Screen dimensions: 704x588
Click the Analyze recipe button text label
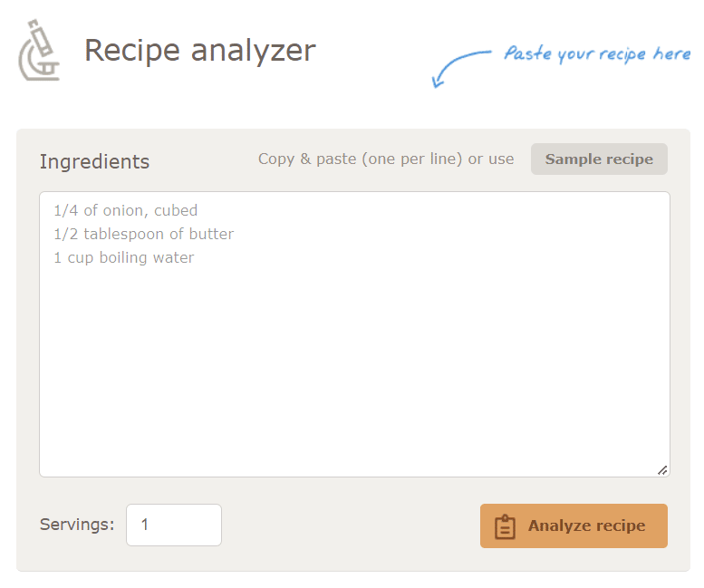point(586,525)
